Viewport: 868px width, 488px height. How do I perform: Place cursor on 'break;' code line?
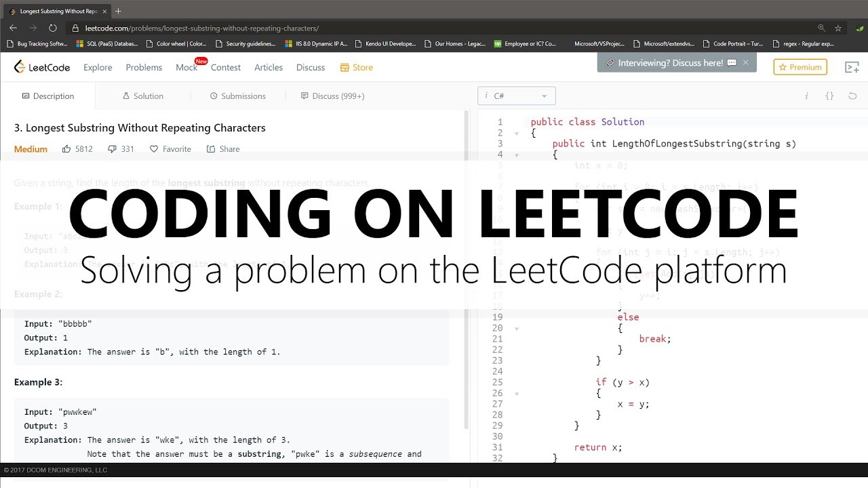pos(655,339)
